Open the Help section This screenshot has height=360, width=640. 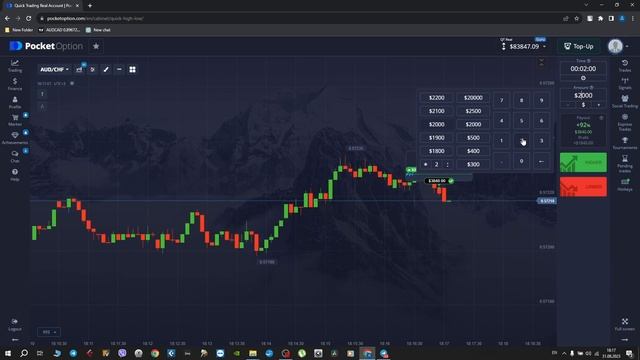[15, 174]
